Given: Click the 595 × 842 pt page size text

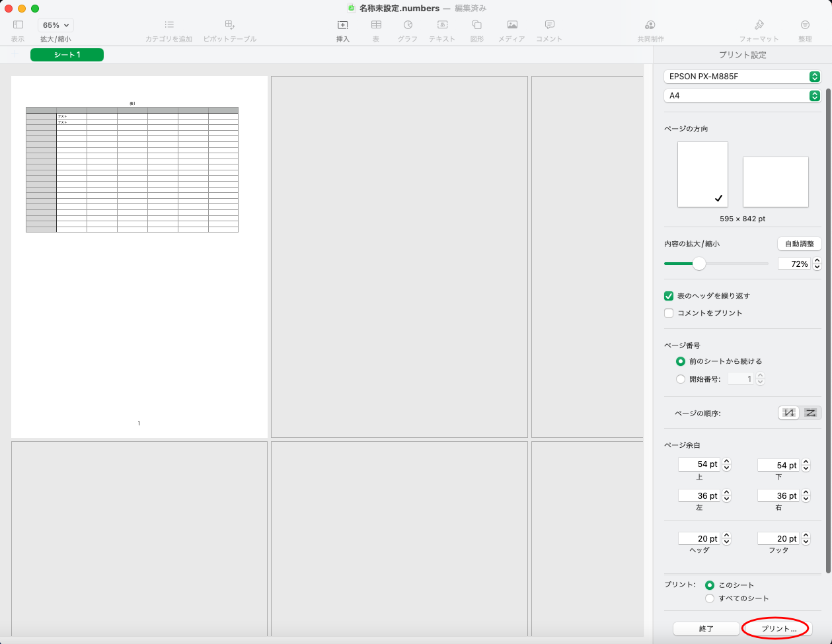Looking at the screenshot, I should [742, 219].
